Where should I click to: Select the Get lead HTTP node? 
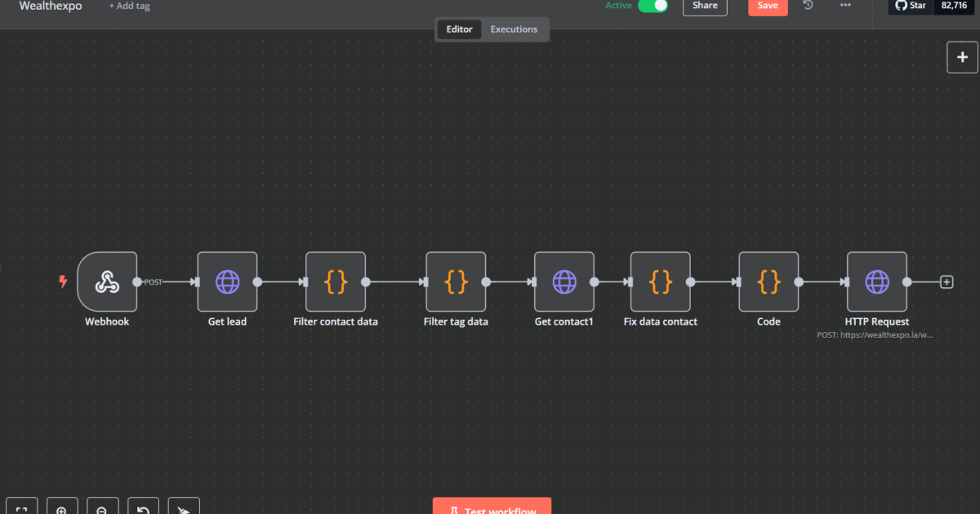coord(227,281)
